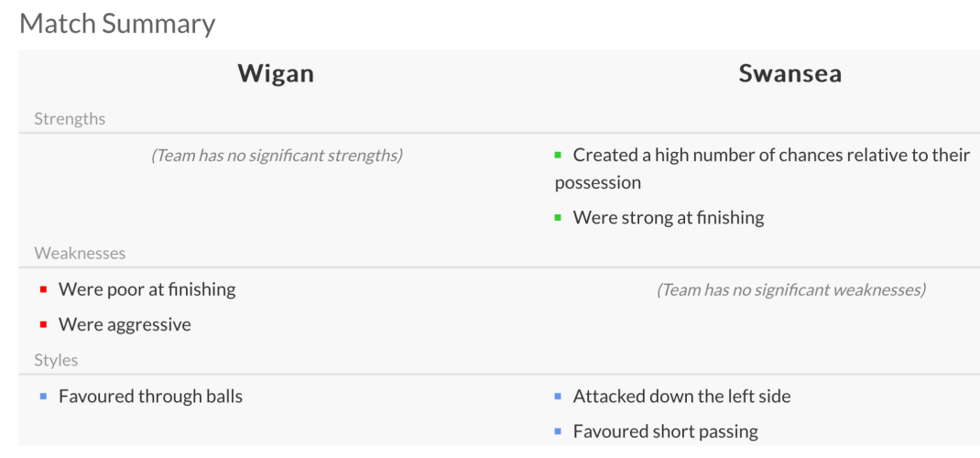Click the blue bullet next to "Favoured short passing"
The height and width of the screenshot is (458, 980).
tap(559, 431)
